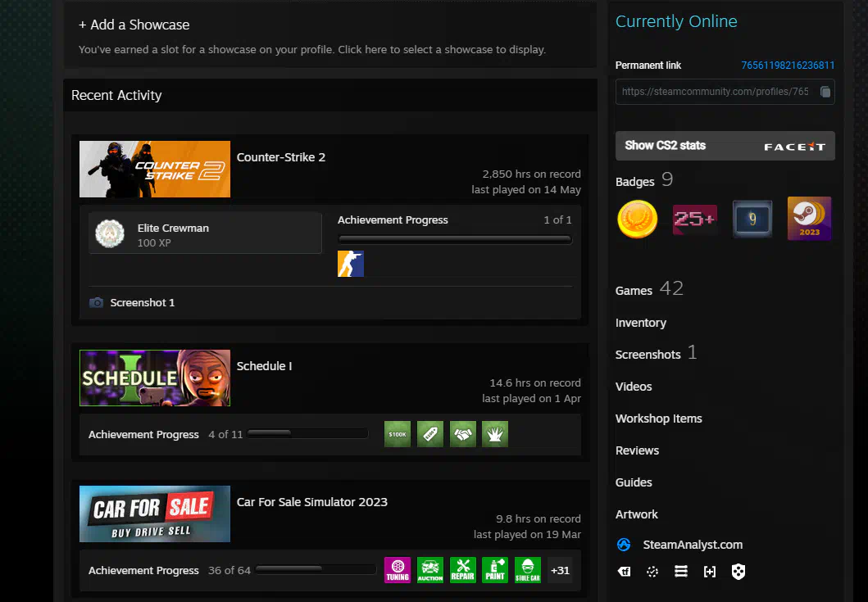Open the $100K Schedule I achievement
The image size is (868, 602).
(398, 434)
